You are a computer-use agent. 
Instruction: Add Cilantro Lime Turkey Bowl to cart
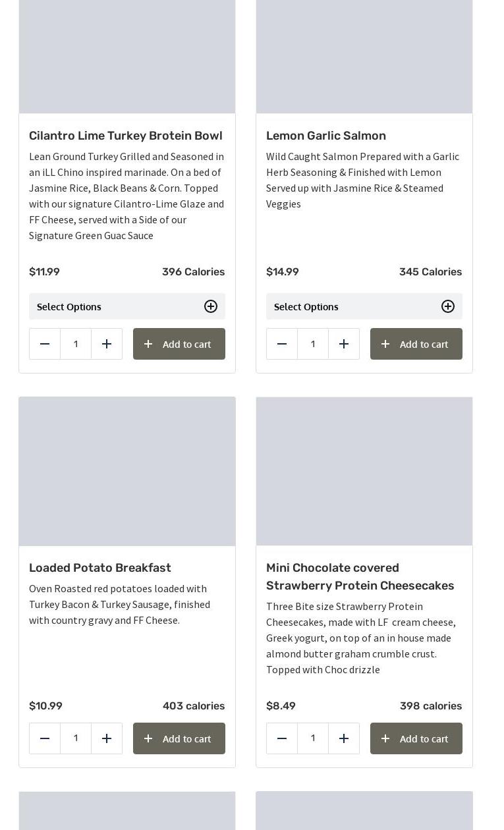(x=179, y=344)
